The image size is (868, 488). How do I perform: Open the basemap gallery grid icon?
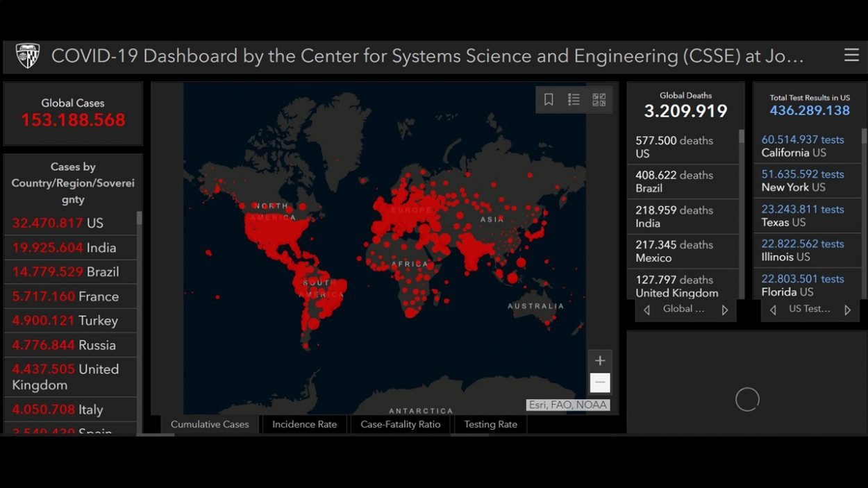tap(599, 100)
